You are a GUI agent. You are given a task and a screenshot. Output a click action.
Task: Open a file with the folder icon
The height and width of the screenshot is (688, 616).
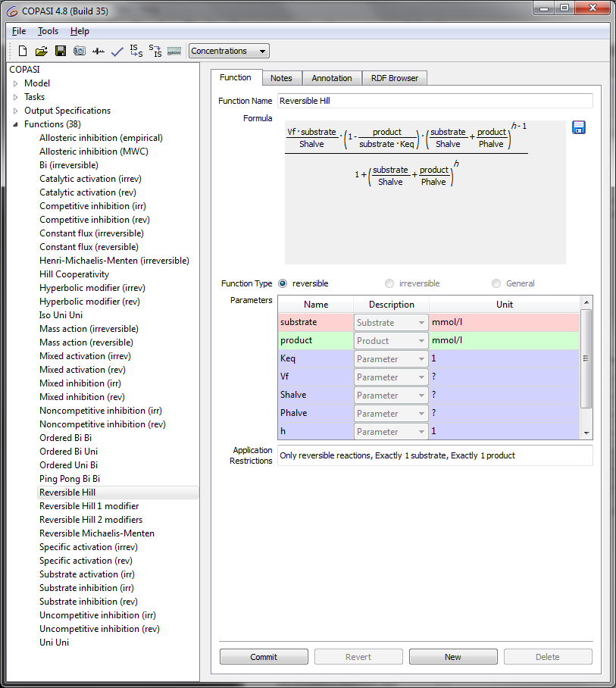[x=42, y=52]
